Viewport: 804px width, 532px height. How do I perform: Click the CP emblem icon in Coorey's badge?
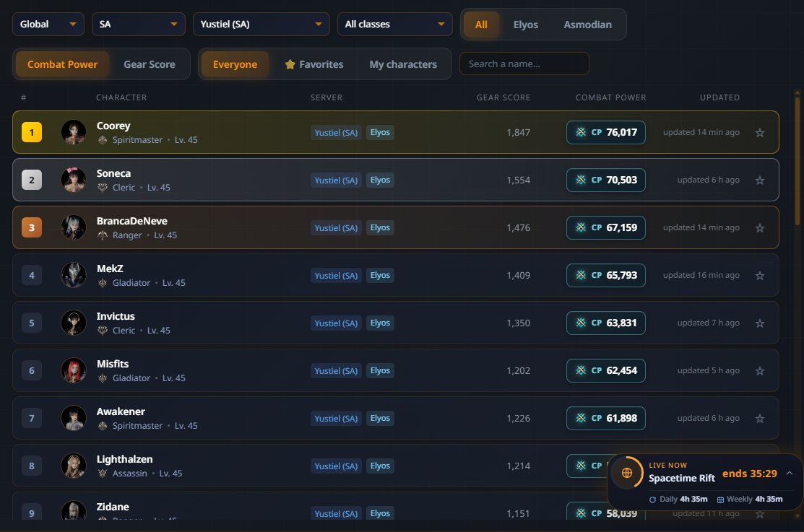[x=581, y=132]
